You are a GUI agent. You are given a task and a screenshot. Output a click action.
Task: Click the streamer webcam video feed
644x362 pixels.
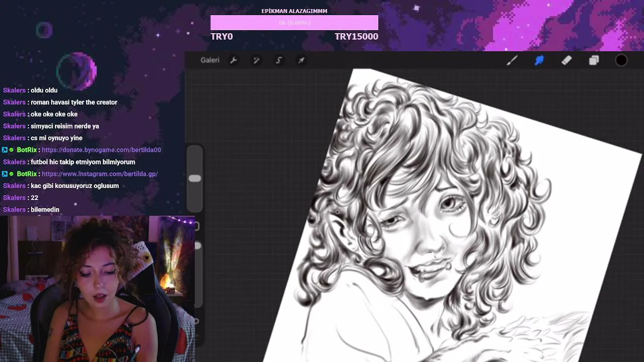pos(98,289)
